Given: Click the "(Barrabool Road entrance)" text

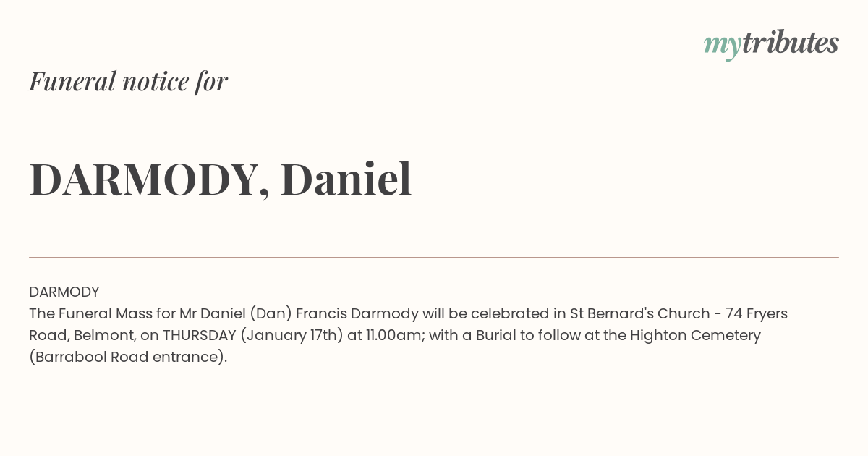Looking at the screenshot, I should [126, 357].
